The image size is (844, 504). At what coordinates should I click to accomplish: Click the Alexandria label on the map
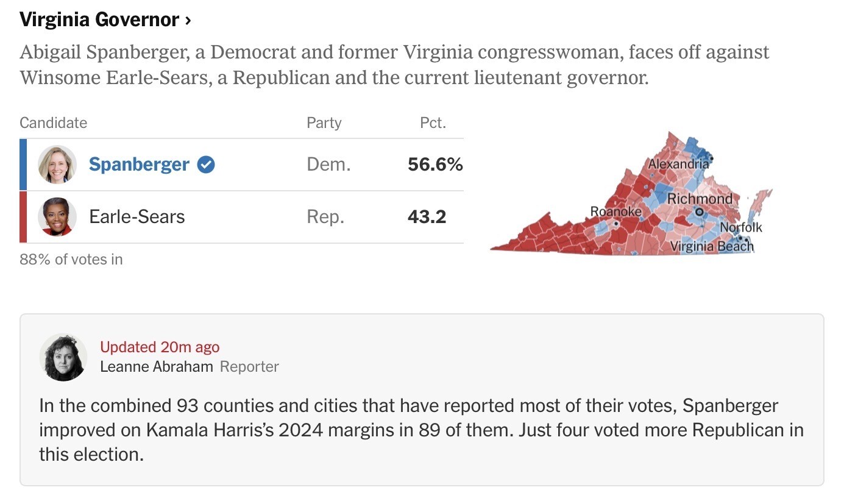(x=678, y=164)
